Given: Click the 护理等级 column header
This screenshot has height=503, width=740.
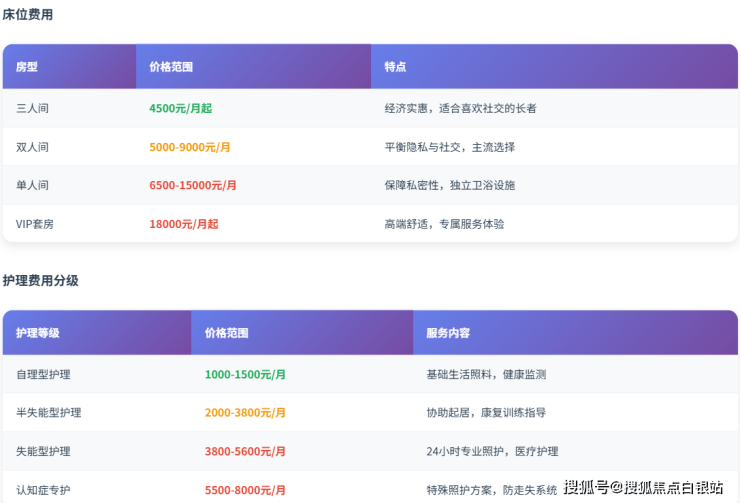Looking at the screenshot, I should pyautogui.click(x=38, y=333).
